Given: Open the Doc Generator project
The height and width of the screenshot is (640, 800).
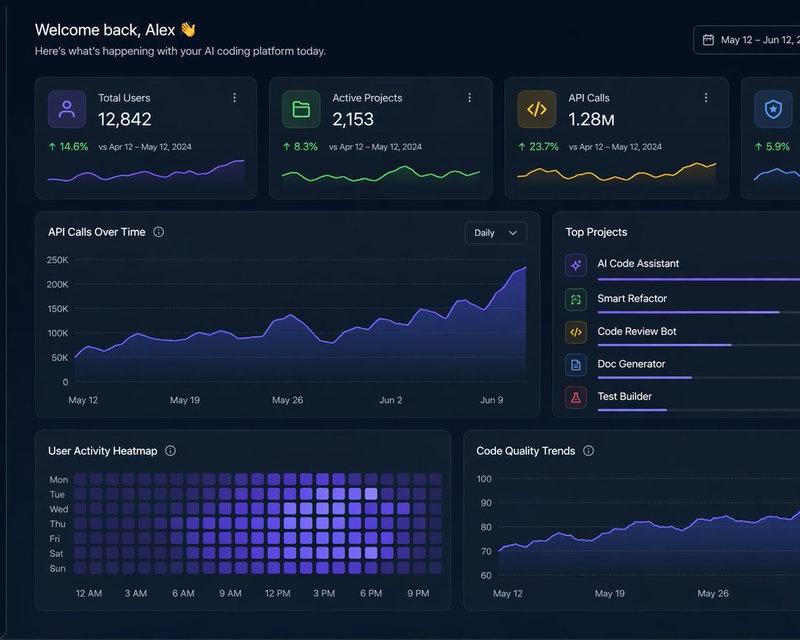Looking at the screenshot, I should click(x=631, y=364).
